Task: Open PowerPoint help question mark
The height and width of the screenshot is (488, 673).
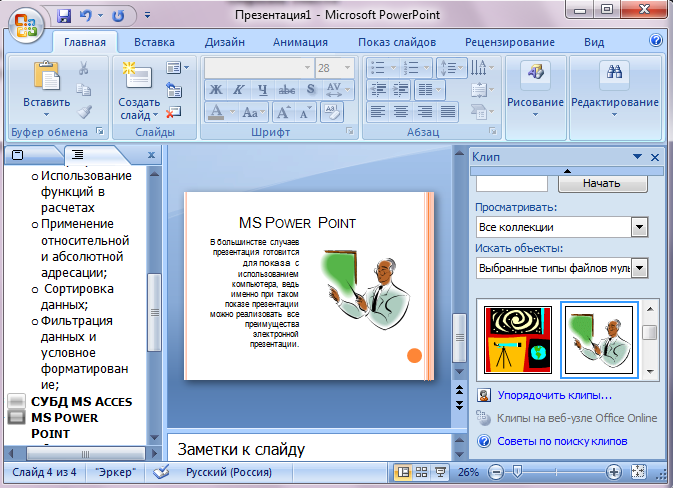Action: pyautogui.click(x=655, y=40)
